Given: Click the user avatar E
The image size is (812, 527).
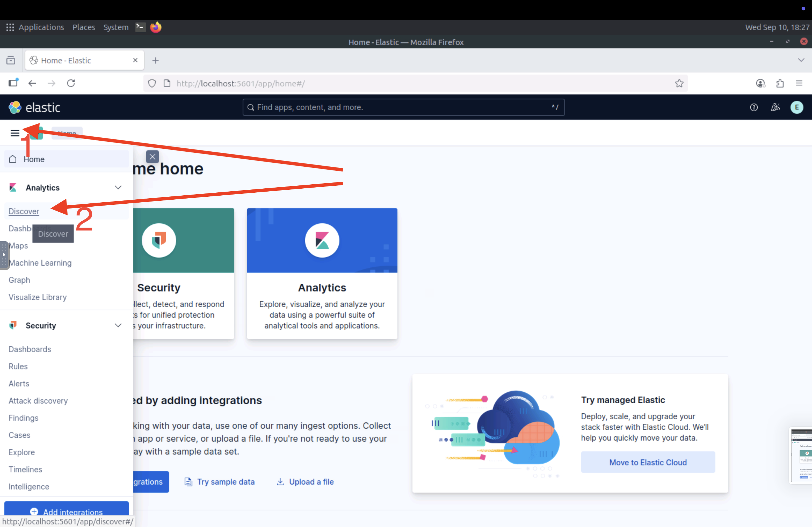Looking at the screenshot, I should (x=797, y=107).
